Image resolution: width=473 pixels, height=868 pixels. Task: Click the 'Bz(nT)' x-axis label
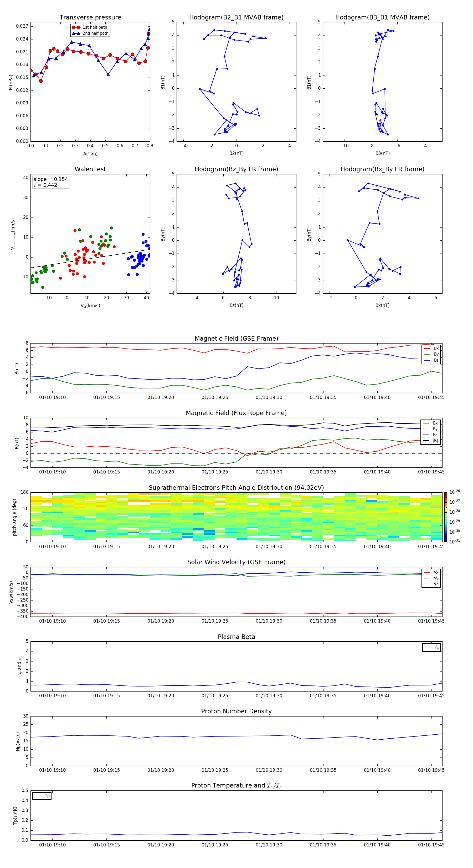(x=236, y=306)
